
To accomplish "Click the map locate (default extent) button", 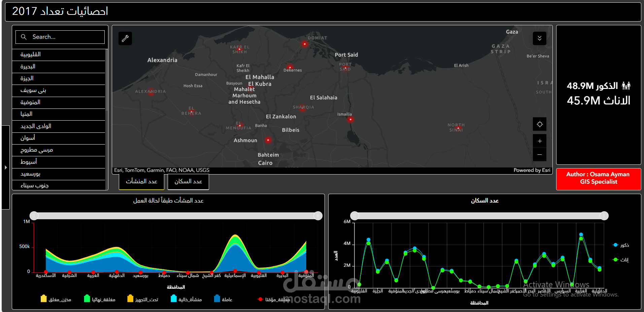I will [540, 124].
